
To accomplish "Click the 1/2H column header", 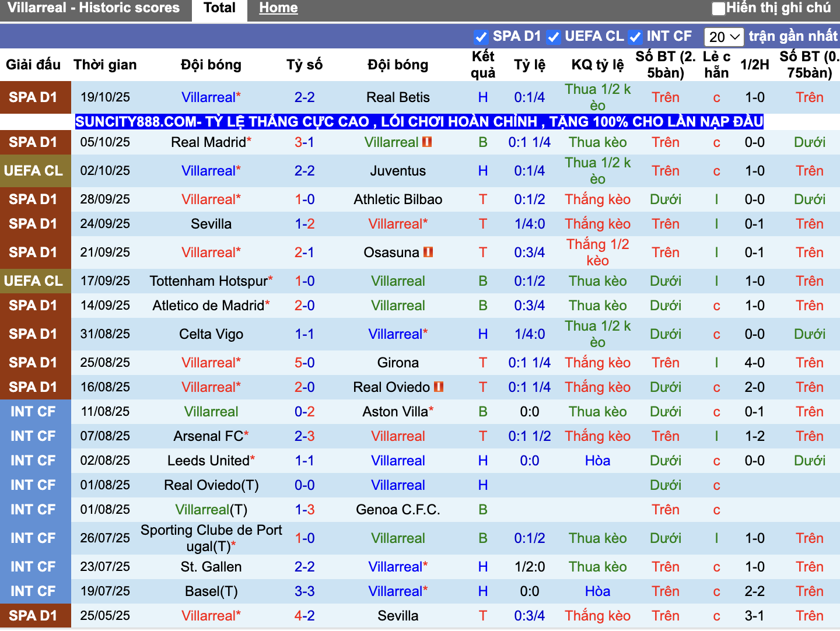I will pyautogui.click(x=755, y=65).
